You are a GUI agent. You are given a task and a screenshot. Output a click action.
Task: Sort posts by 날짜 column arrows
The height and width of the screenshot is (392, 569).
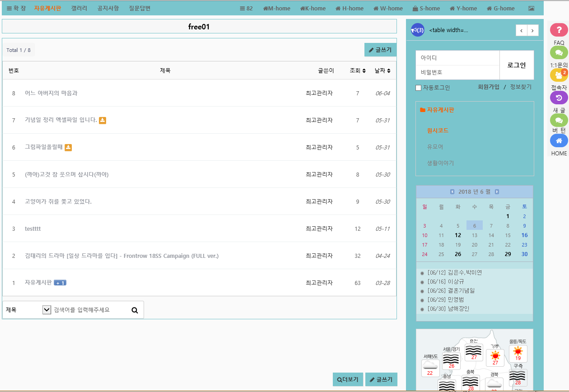point(389,70)
